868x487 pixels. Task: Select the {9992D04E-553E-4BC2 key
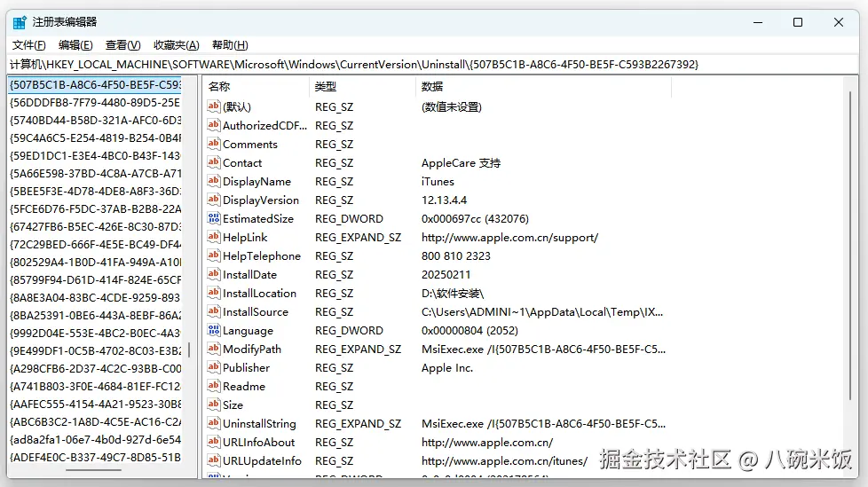[95, 334]
